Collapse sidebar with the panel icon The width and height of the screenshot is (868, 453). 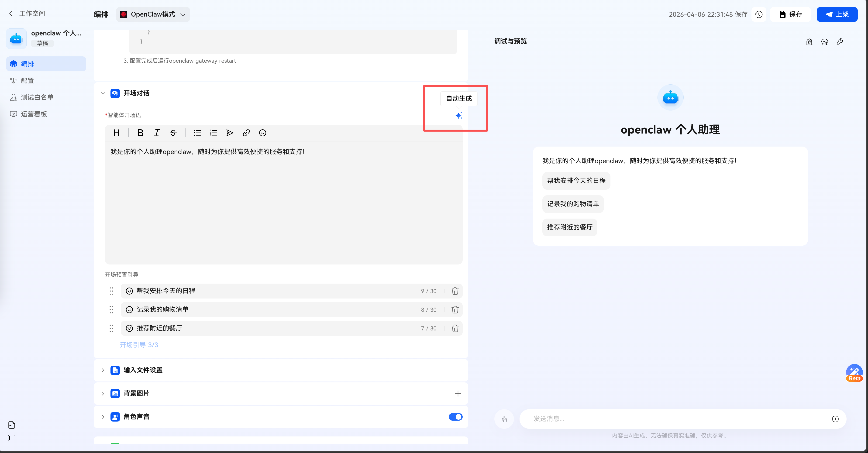12,438
